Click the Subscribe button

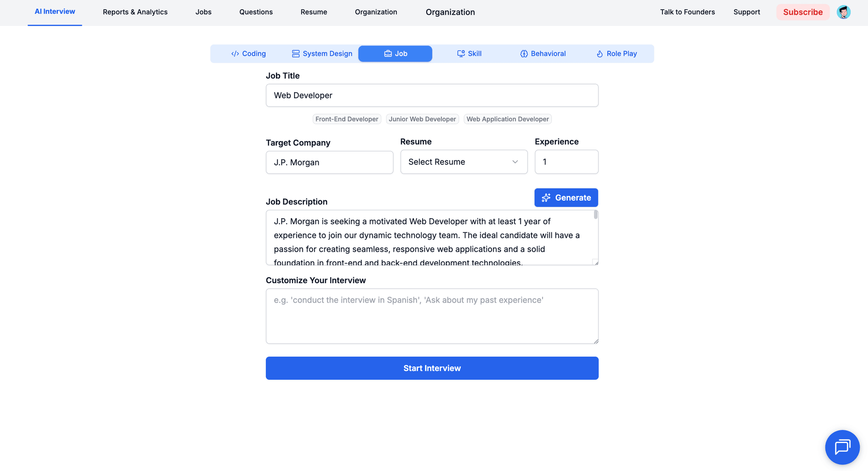coord(803,12)
